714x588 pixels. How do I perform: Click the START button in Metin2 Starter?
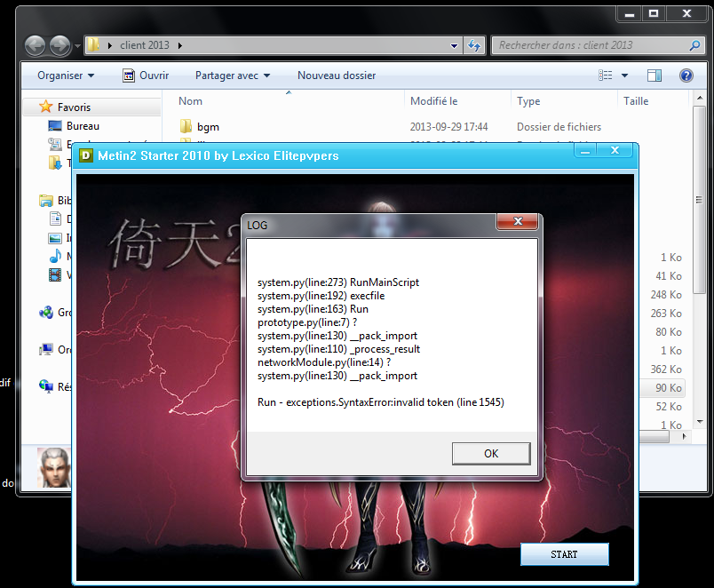[564, 554]
